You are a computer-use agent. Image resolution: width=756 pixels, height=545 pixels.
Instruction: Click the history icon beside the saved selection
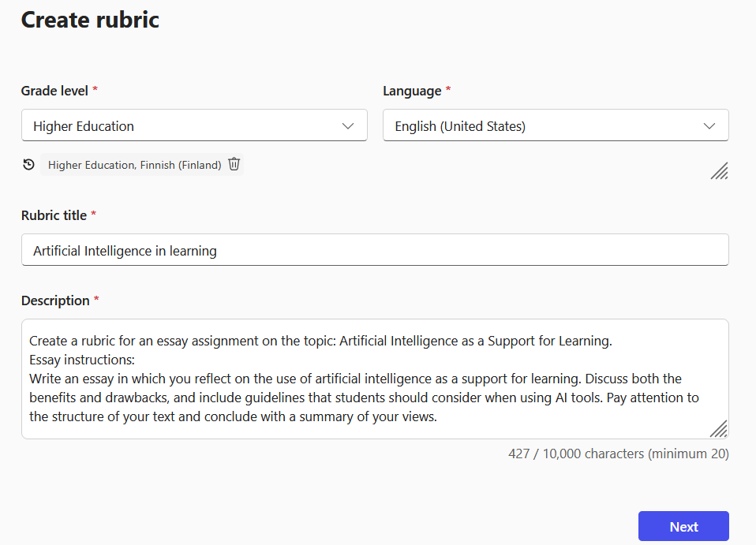click(x=28, y=164)
